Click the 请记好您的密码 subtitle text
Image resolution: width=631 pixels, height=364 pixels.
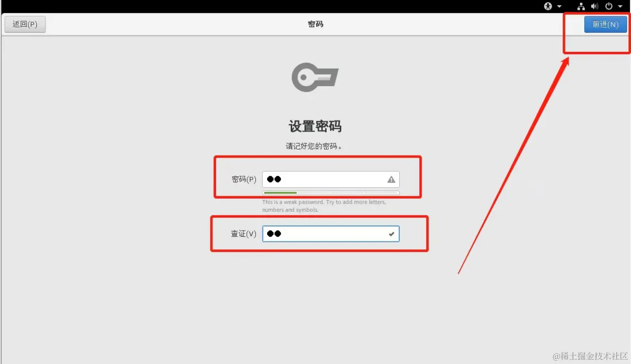click(314, 146)
